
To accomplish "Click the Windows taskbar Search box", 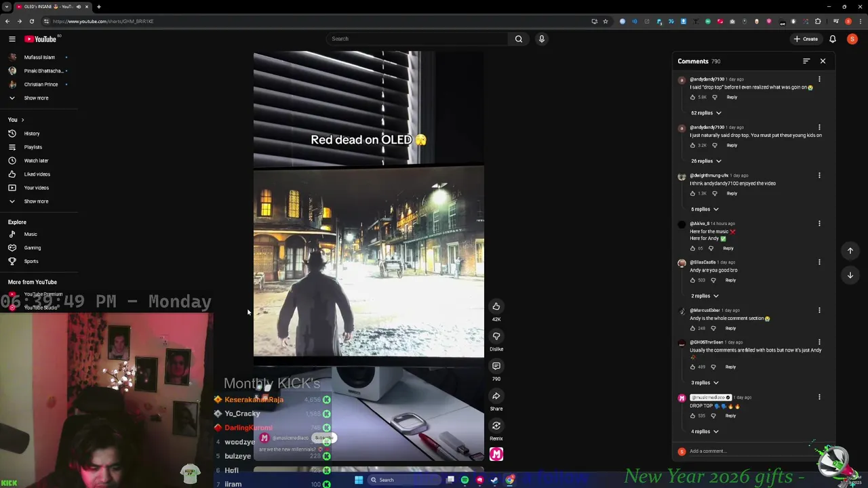I will click(403, 480).
